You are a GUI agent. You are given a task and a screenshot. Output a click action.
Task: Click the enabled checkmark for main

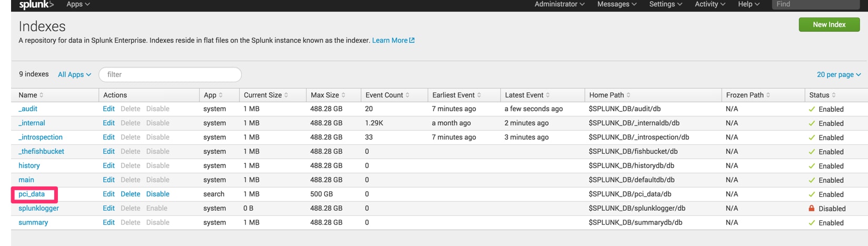[812, 181]
